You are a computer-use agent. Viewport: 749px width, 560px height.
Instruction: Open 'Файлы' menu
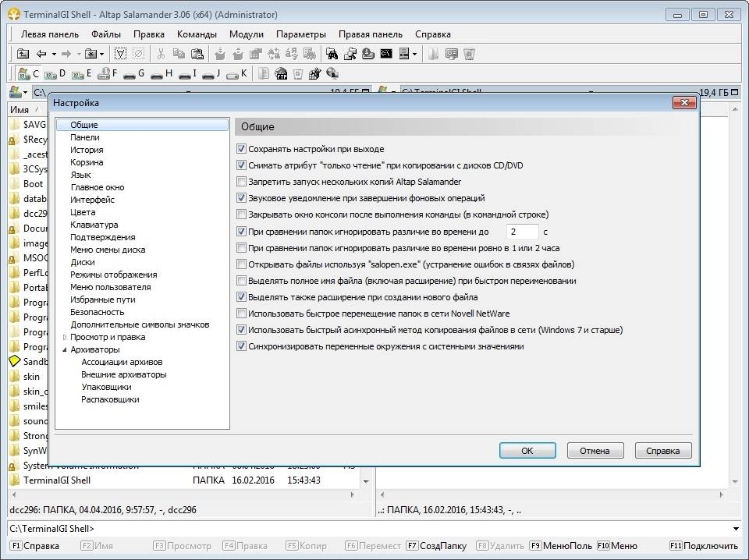106,34
